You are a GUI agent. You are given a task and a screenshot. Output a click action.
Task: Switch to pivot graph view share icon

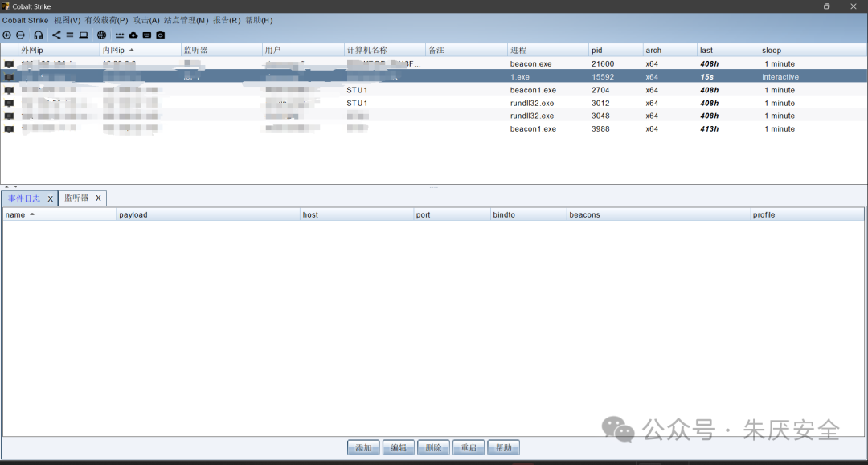(x=56, y=35)
